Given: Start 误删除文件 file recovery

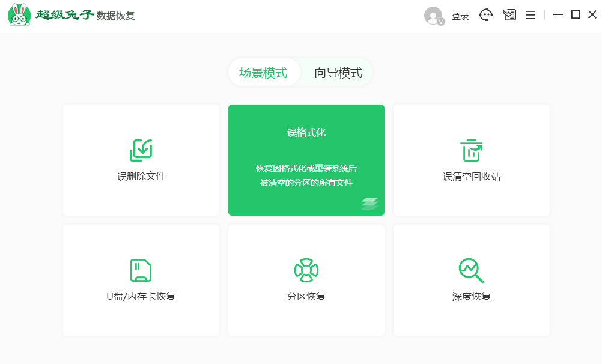Looking at the screenshot, I should click(x=141, y=159).
